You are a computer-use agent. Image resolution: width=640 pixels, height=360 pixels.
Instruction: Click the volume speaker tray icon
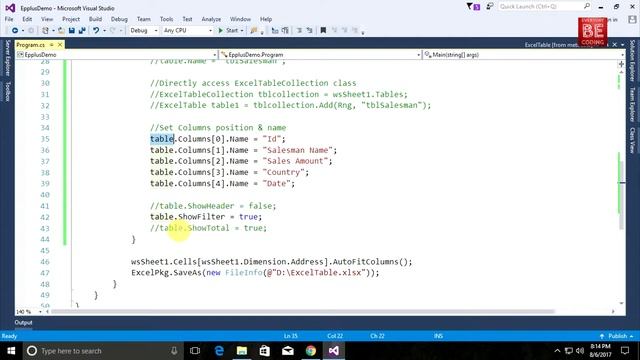click(580, 351)
